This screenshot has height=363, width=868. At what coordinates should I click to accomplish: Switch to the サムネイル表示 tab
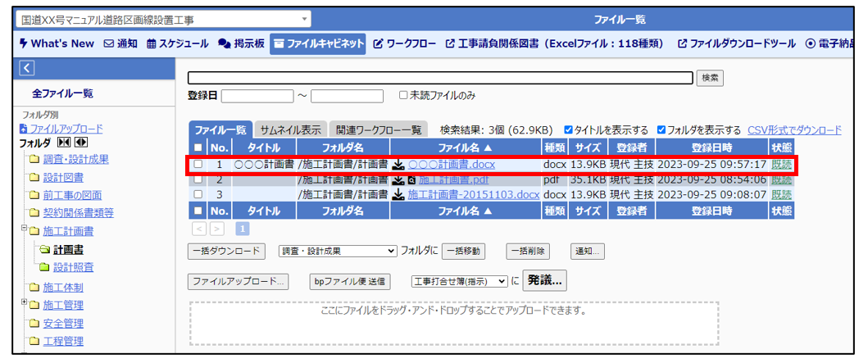tap(290, 130)
